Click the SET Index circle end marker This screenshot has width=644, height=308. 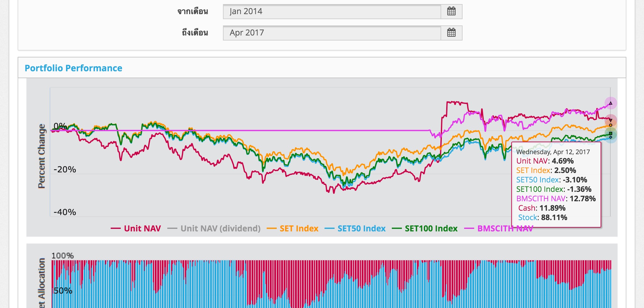pyautogui.click(x=611, y=125)
